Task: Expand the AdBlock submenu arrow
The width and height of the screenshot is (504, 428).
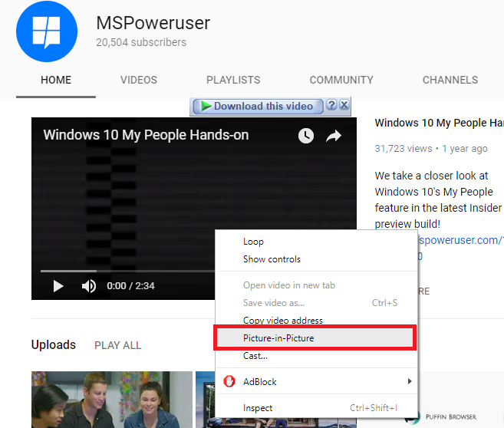Action: tap(410, 381)
